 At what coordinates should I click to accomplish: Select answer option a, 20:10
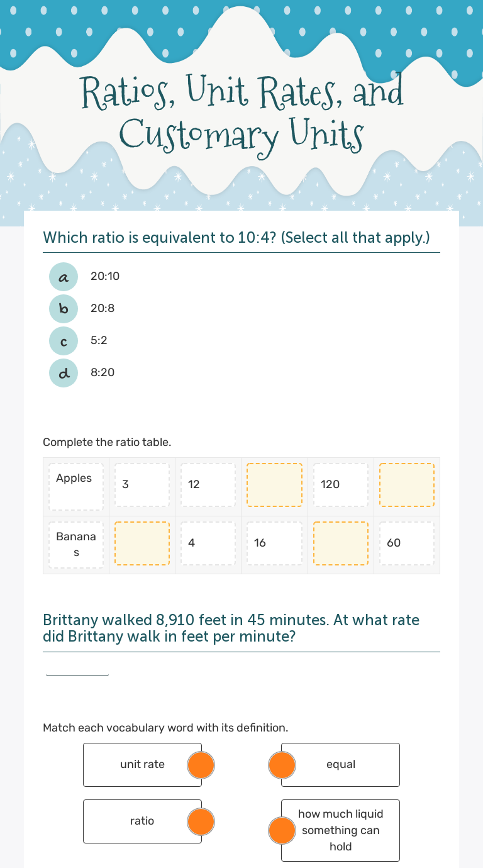pyautogui.click(x=64, y=276)
